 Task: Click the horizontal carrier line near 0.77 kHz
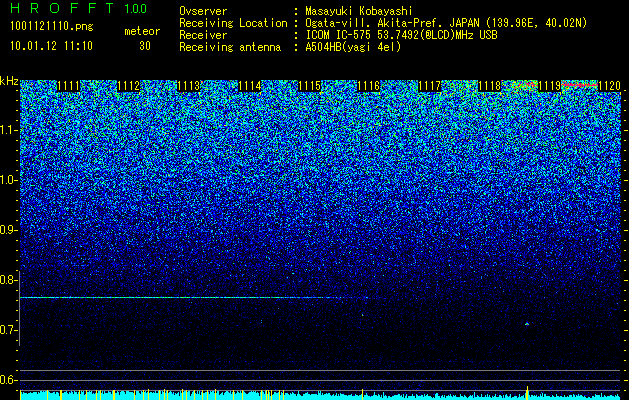(194, 297)
